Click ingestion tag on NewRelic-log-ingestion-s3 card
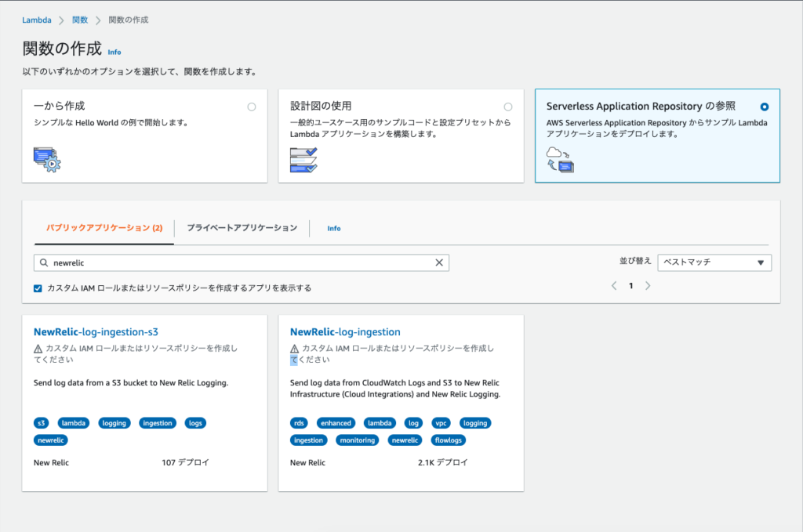This screenshot has height=532, width=803. click(x=158, y=423)
